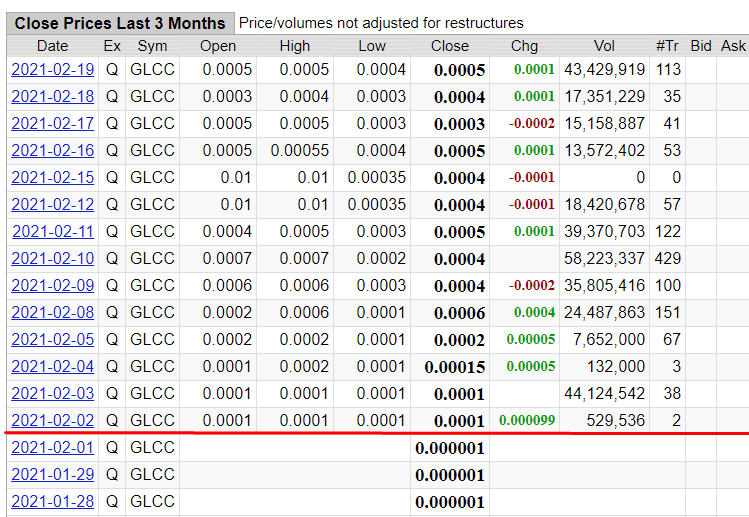The height and width of the screenshot is (517, 749).
Task: Open the 2021-02-05 date link
Action: point(52,340)
